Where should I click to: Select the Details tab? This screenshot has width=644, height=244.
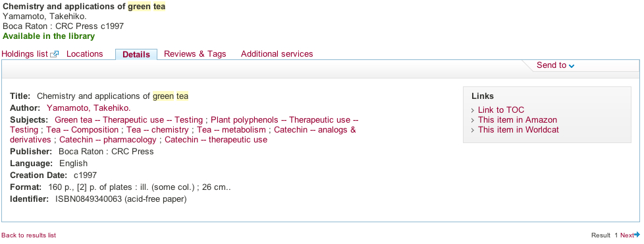pyautogui.click(x=136, y=54)
